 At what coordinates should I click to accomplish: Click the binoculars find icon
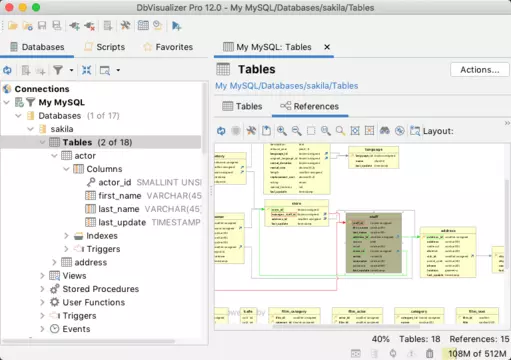pos(385,131)
